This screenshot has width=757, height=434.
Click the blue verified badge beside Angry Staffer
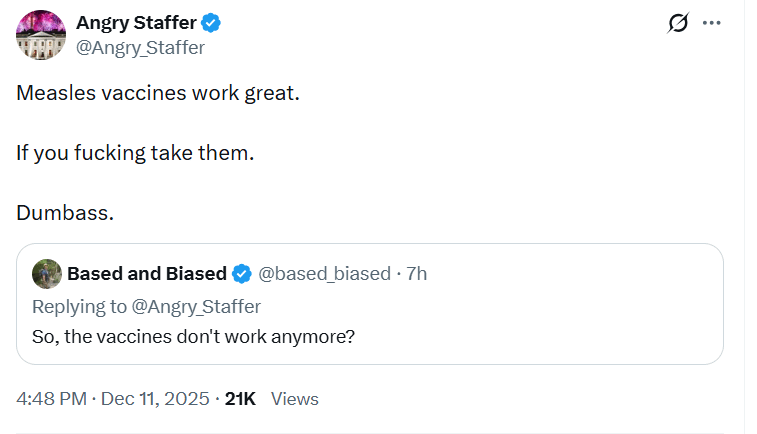point(212,23)
